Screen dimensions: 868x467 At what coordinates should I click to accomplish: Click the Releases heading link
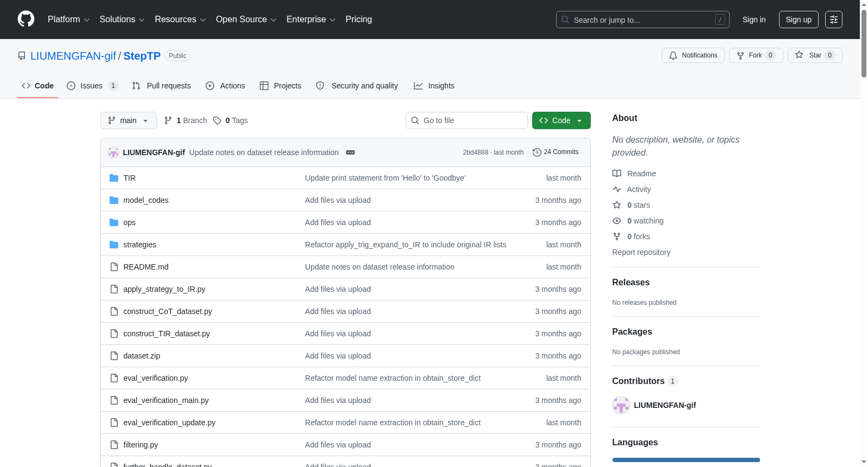tap(631, 283)
